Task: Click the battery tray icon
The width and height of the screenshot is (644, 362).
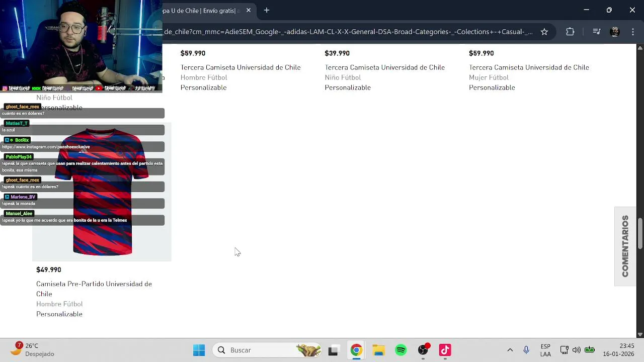Action: [590, 350]
